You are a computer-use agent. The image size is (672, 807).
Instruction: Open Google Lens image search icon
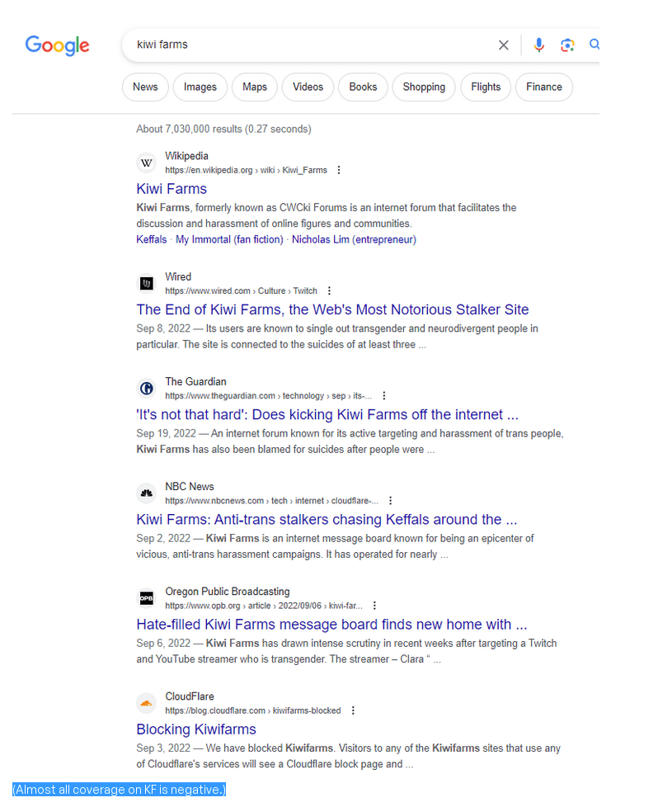(x=567, y=45)
